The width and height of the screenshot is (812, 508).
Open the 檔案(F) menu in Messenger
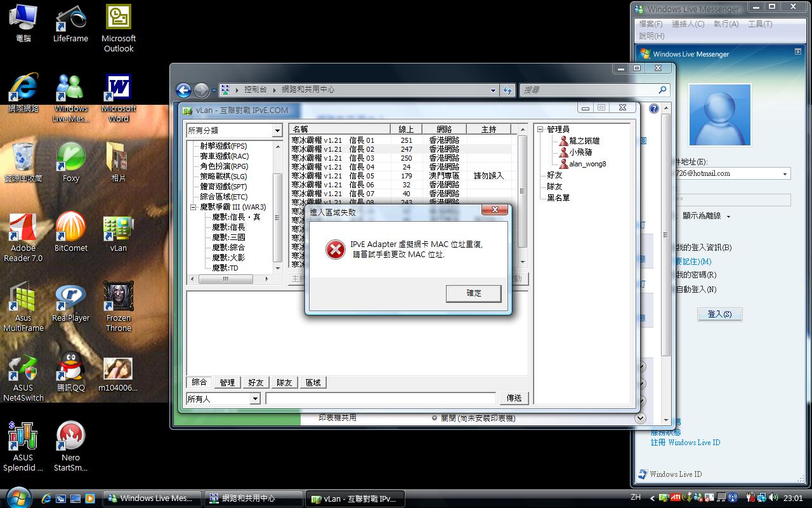pyautogui.click(x=651, y=24)
